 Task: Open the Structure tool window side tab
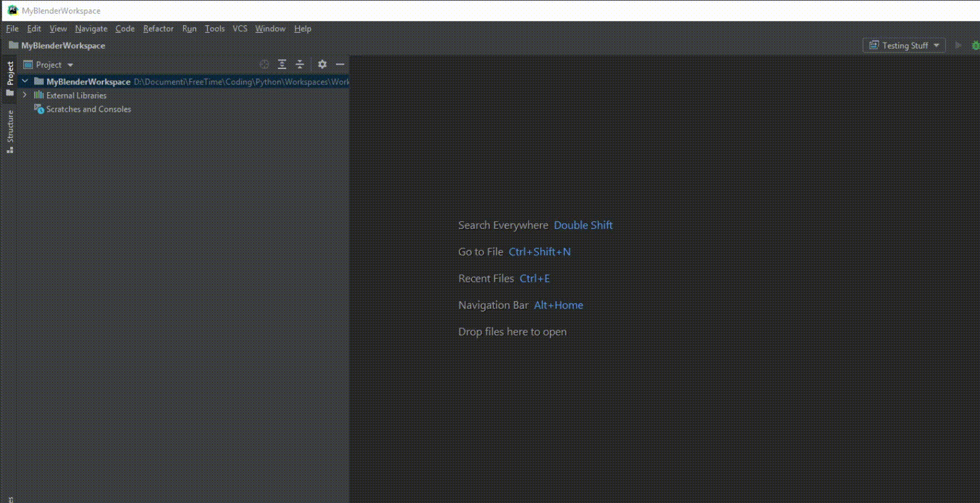(x=10, y=132)
